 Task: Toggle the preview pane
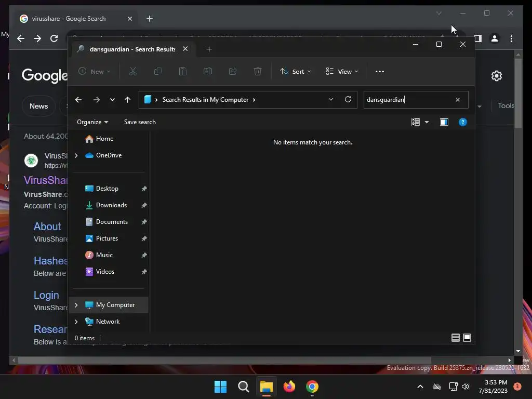click(x=444, y=122)
